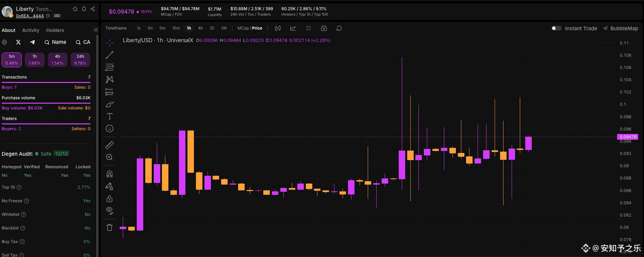The width and height of the screenshot is (644, 257).
Task: Open the BubbleMap view
Action: pos(621,28)
